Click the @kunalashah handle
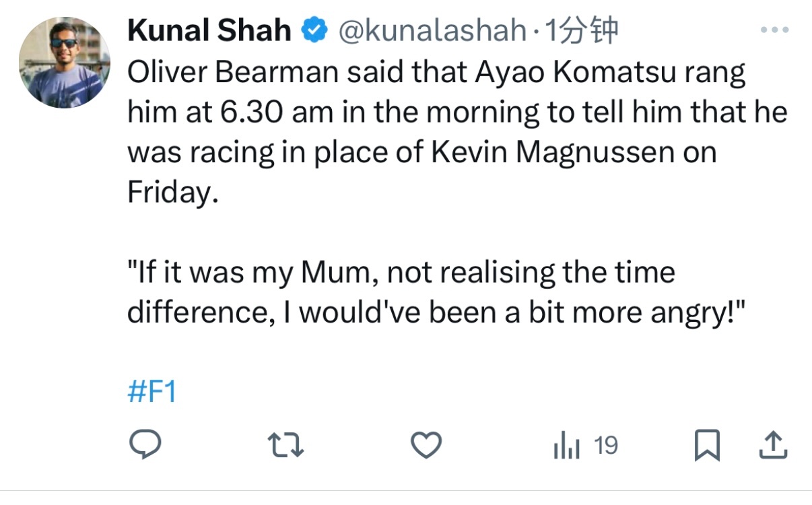The width and height of the screenshot is (812, 505). [432, 30]
